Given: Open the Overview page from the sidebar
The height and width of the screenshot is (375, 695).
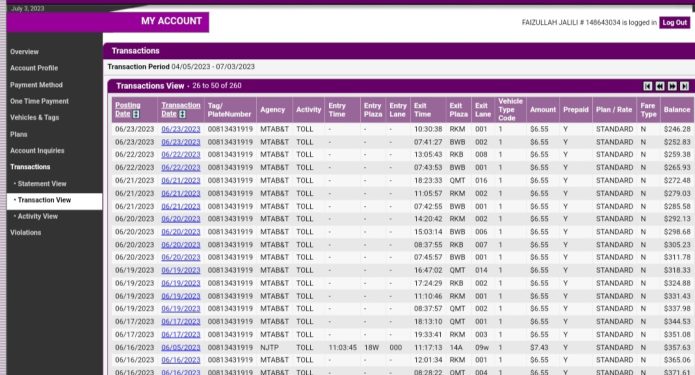Looking at the screenshot, I should pyautogui.click(x=24, y=52).
